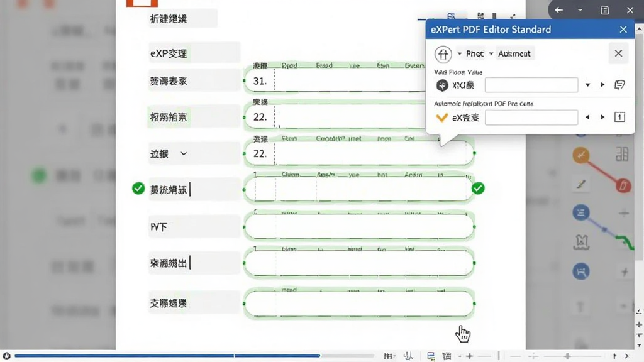Click the castle-shaped icon in right panel
Image resolution: width=644 pixels, height=362 pixels.
(580, 242)
